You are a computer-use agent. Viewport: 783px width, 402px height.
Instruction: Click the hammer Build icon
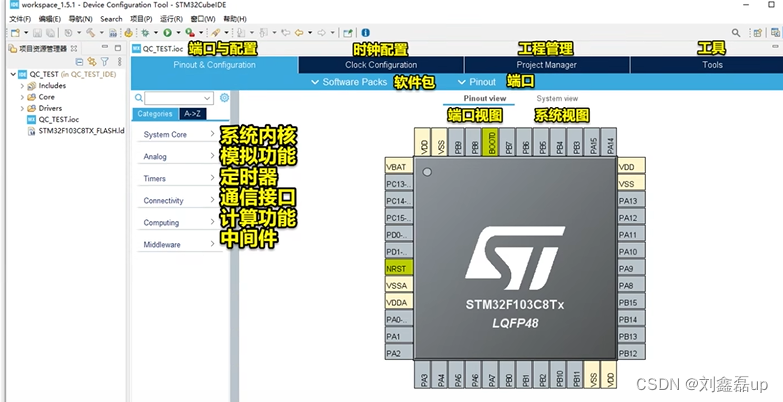click(90, 33)
